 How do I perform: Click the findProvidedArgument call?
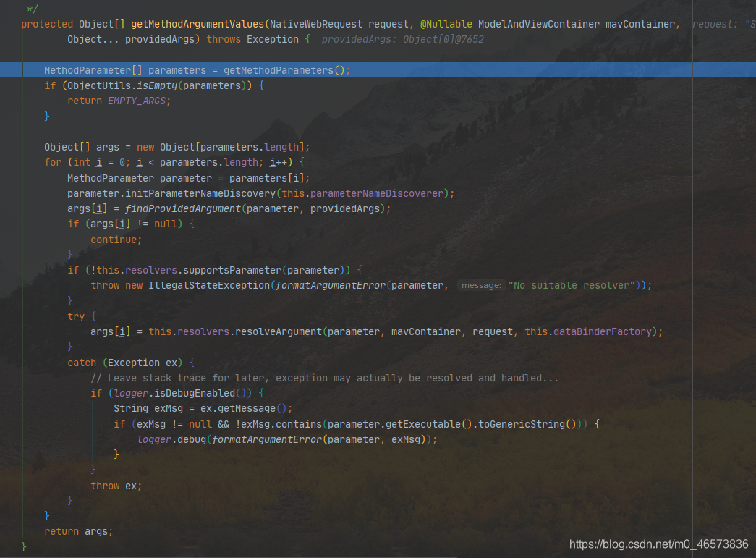coord(183,209)
